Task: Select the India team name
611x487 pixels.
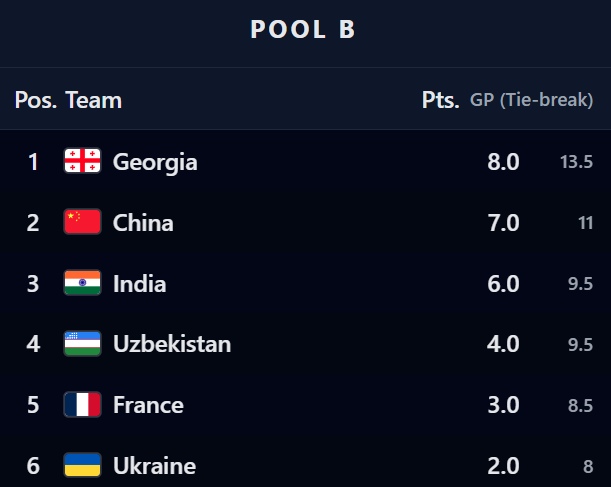Action: (140, 283)
